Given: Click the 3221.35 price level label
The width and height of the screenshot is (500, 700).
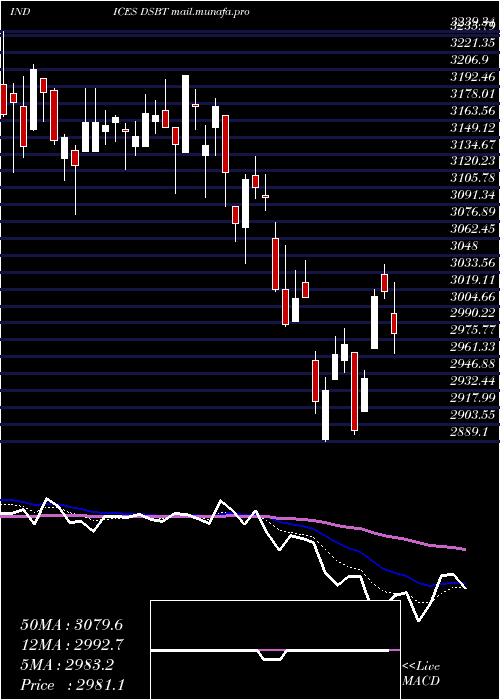Looking at the screenshot, I should 473,43.
